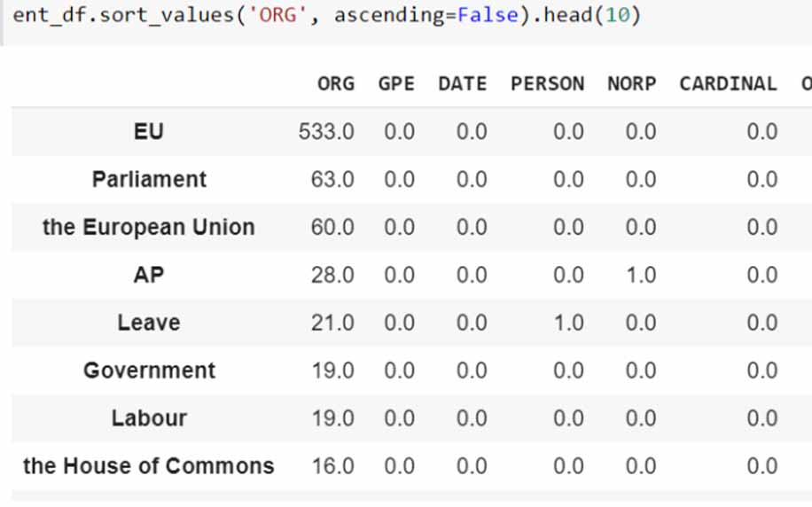
Task: Click the 60.0 ORG value for European Union
Action: click(x=332, y=227)
